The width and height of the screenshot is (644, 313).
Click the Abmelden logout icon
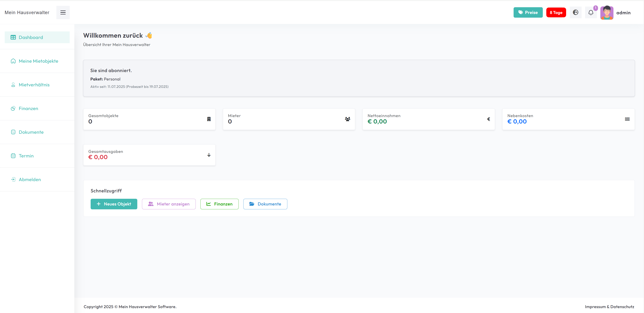[x=13, y=179]
